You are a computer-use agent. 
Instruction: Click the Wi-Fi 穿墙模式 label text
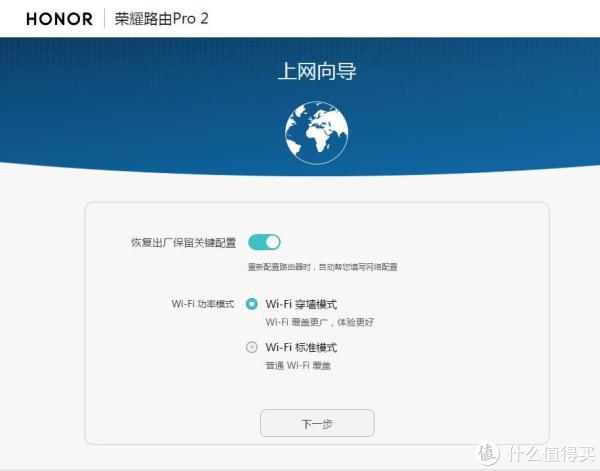point(301,304)
